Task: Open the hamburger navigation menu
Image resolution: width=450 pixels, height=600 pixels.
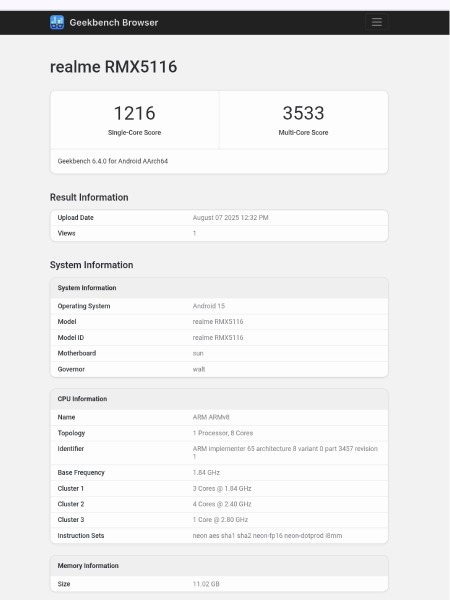Action: point(377,22)
